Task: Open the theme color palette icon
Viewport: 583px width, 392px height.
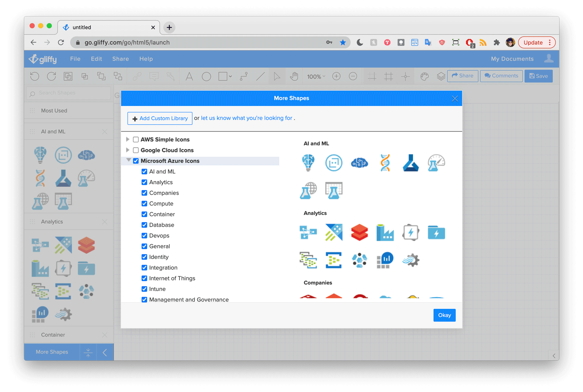Action: (x=424, y=76)
